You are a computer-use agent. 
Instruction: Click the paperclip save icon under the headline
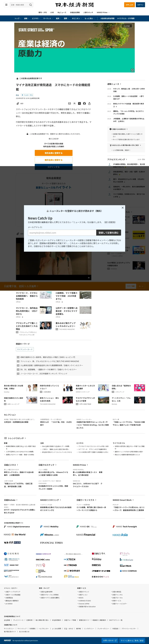(x=18, y=103)
